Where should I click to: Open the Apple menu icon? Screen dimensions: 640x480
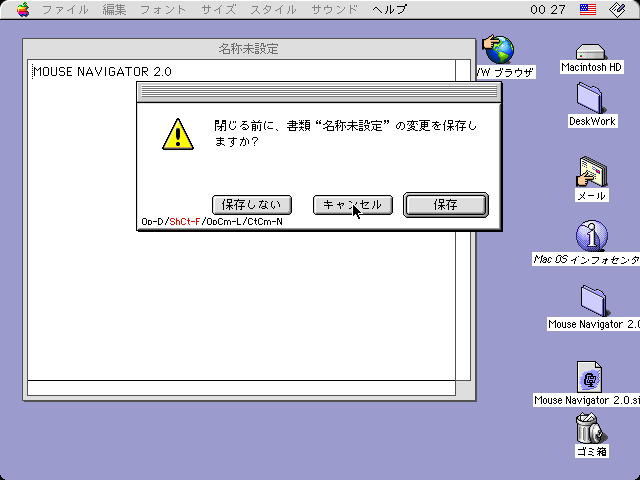[x=23, y=9]
